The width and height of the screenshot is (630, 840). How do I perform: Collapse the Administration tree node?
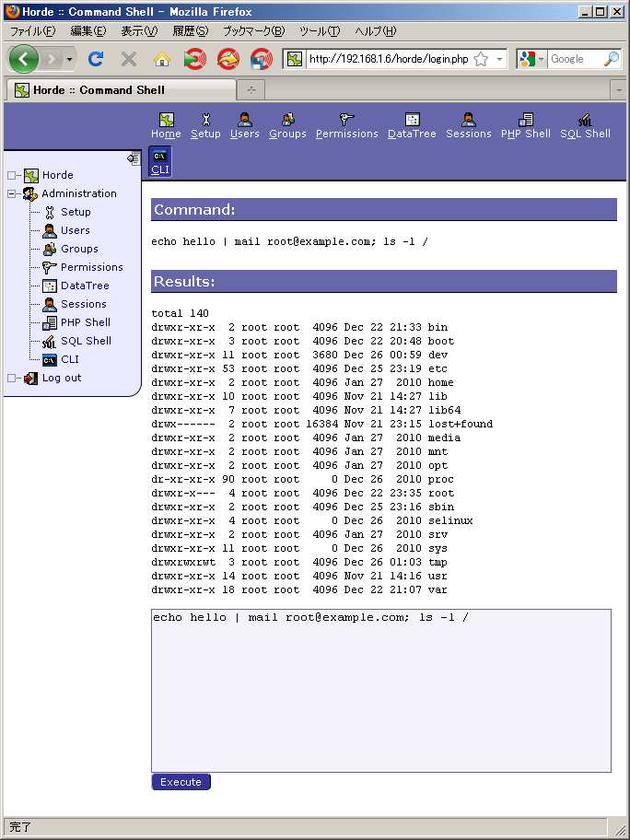(x=12, y=193)
